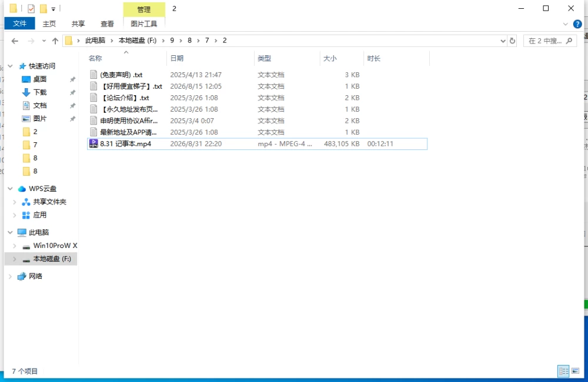Go back with the left arrow button
This screenshot has width=588, height=382.
[15, 41]
